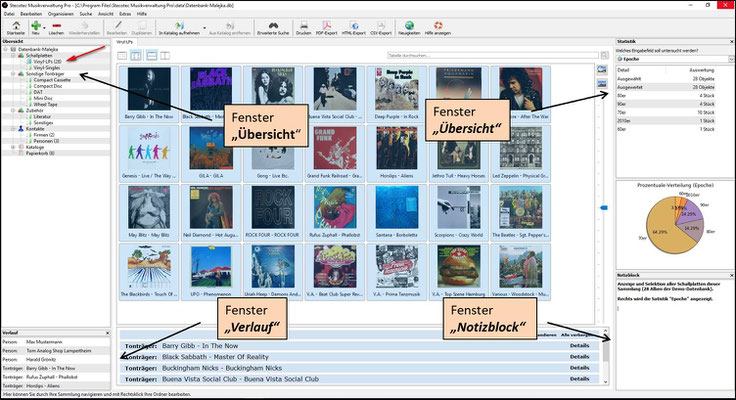The width and height of the screenshot is (736, 400).
Task: Click the smaller cover image size icon
Action: point(602,84)
